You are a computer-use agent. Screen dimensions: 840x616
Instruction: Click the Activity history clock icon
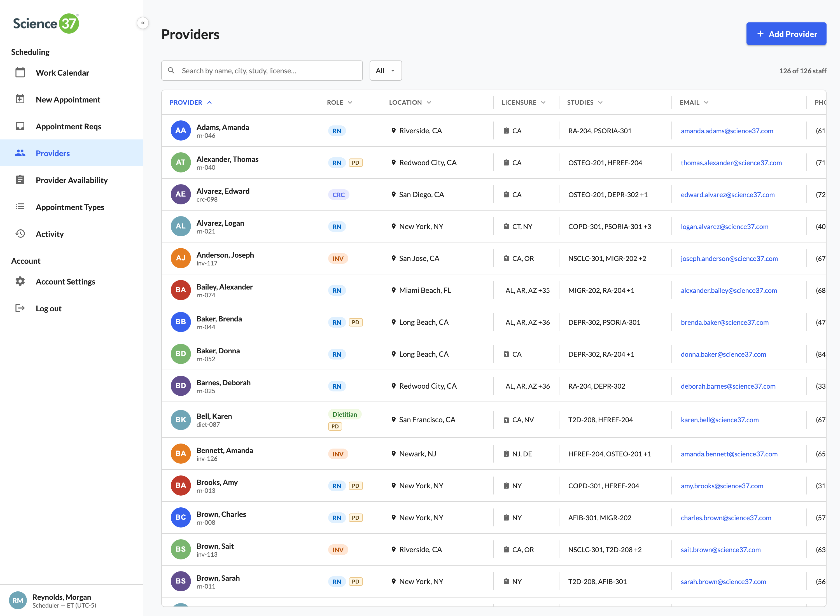(x=20, y=234)
